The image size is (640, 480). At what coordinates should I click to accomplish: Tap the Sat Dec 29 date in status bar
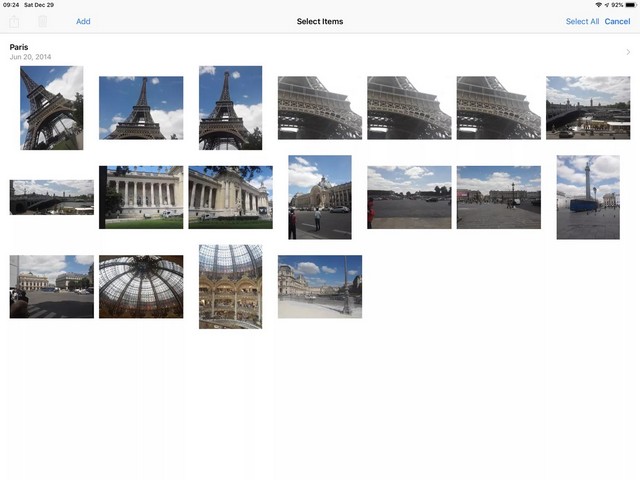coord(39,5)
